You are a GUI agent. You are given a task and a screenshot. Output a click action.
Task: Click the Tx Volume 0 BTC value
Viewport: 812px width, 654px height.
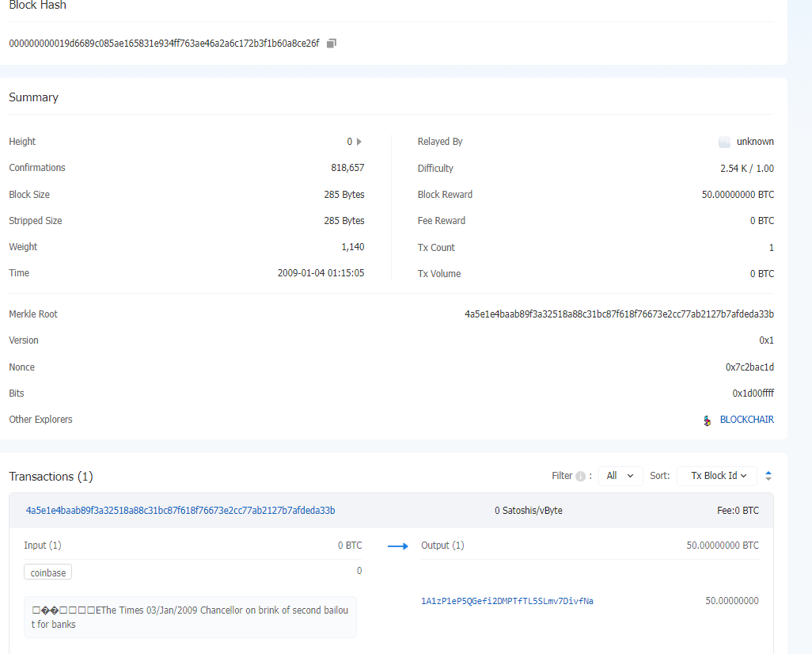pyautogui.click(x=762, y=274)
